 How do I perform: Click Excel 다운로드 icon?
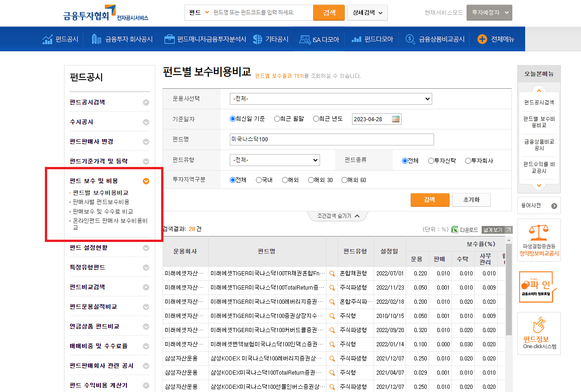point(455,230)
